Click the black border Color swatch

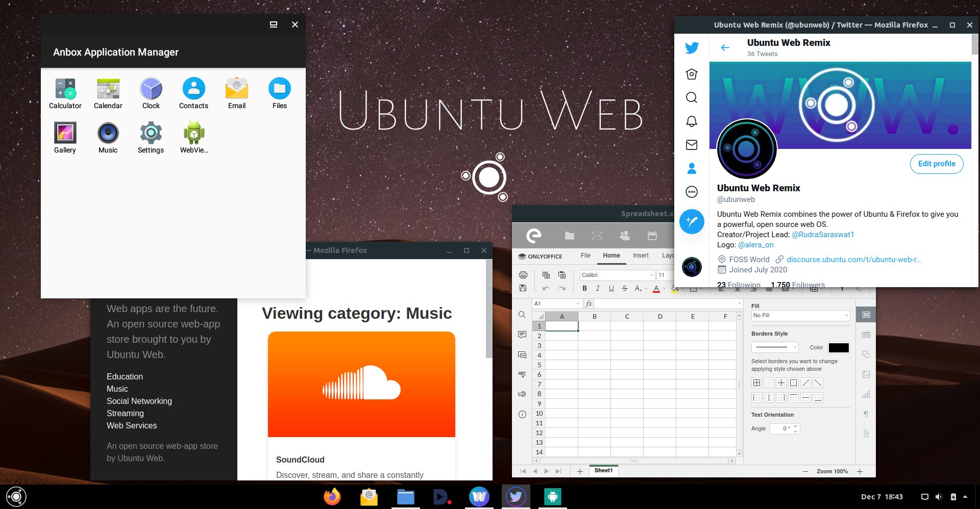(x=839, y=348)
